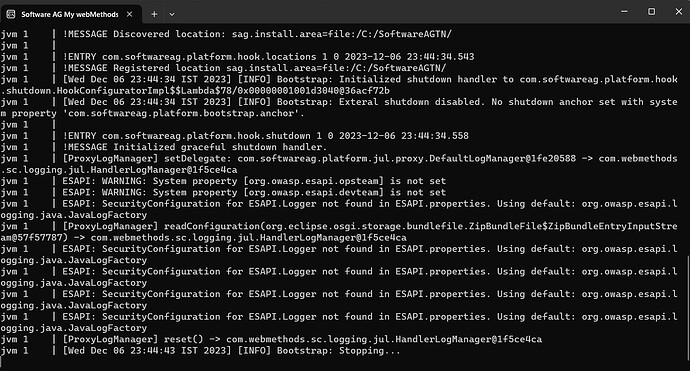Click the 'Exteral shutdown disabled' log line
The height and width of the screenshot is (371, 690).
click(339, 107)
